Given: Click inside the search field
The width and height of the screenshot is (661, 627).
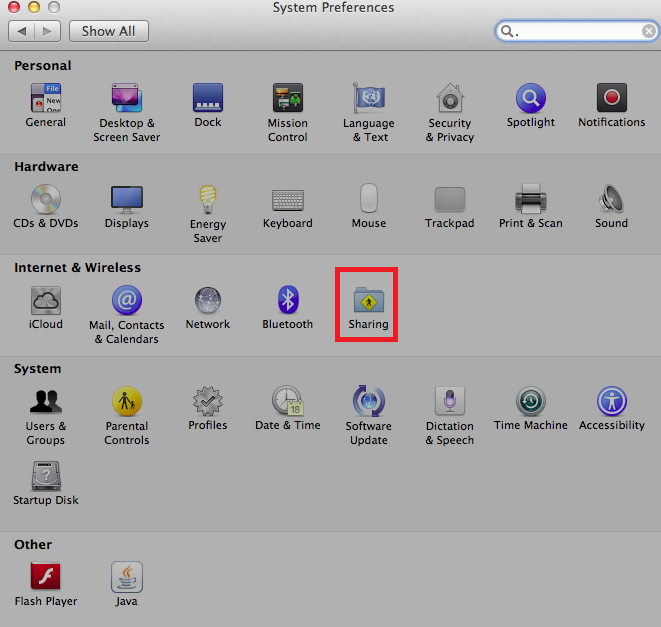Looking at the screenshot, I should 577,31.
